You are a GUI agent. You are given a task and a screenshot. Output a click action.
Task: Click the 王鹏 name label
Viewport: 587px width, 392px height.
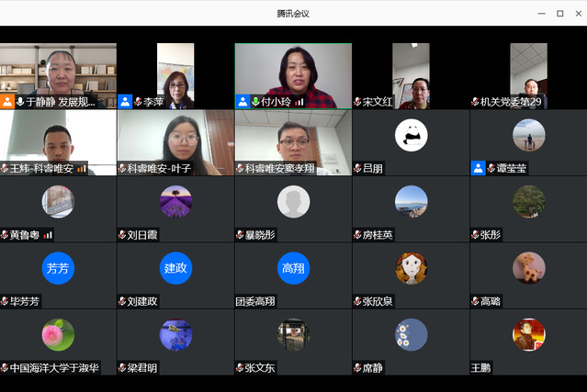click(x=480, y=367)
